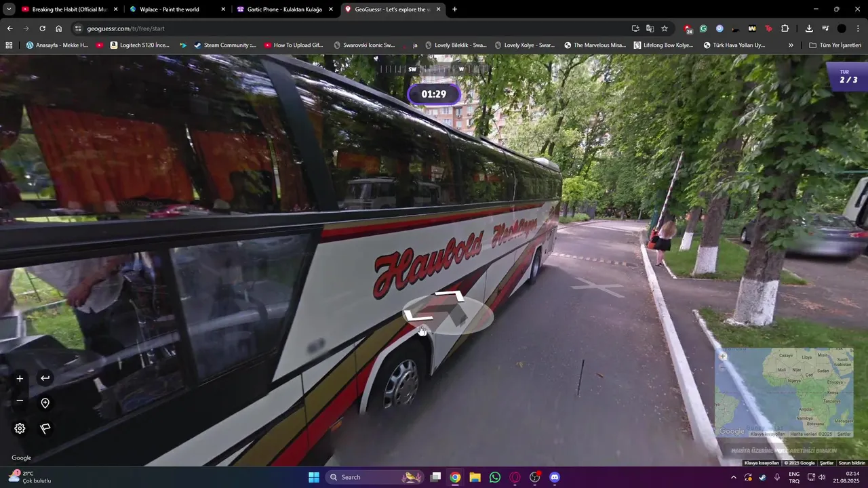Open Swarovski Iconic Swan bookmark
Viewport: 868px width, 488px height.
click(364, 45)
